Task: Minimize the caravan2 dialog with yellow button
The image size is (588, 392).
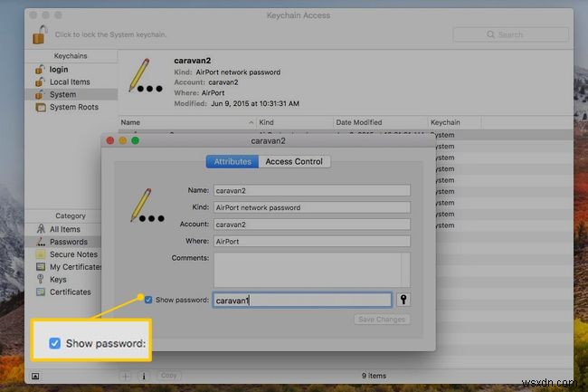Action: click(x=123, y=140)
